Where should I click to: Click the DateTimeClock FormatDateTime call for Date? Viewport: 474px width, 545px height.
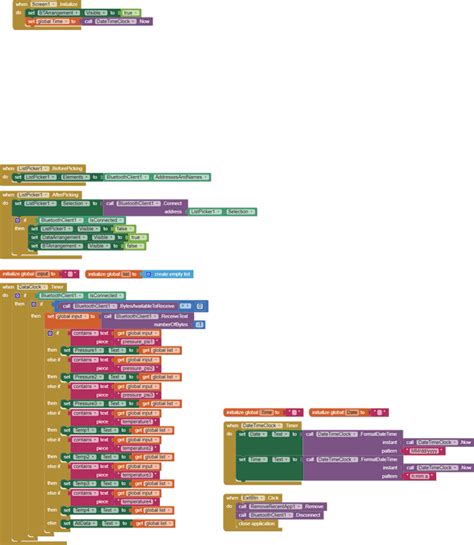(352, 442)
